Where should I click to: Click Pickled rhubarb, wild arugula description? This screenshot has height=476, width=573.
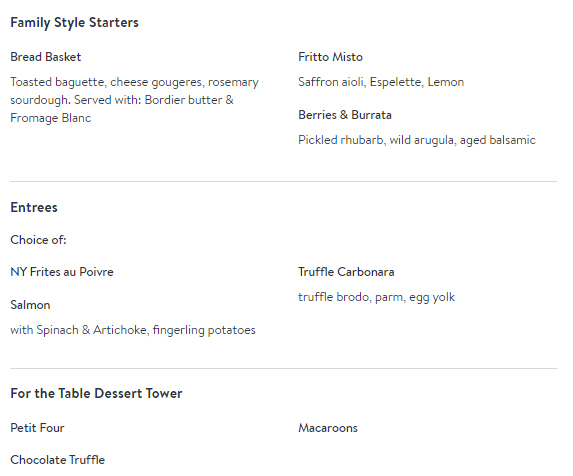coord(417,140)
